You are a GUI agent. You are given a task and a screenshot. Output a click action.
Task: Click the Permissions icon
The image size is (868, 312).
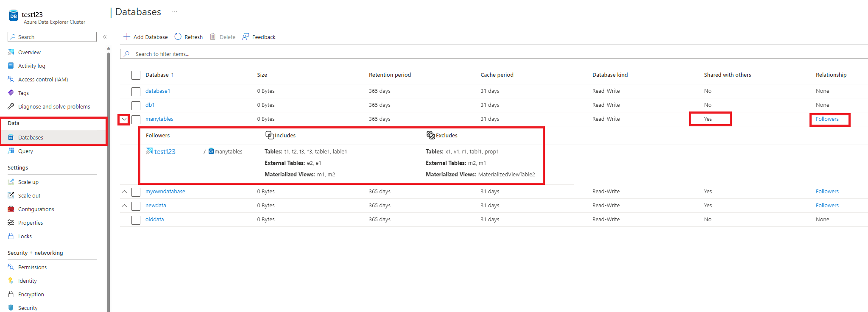[x=11, y=267]
